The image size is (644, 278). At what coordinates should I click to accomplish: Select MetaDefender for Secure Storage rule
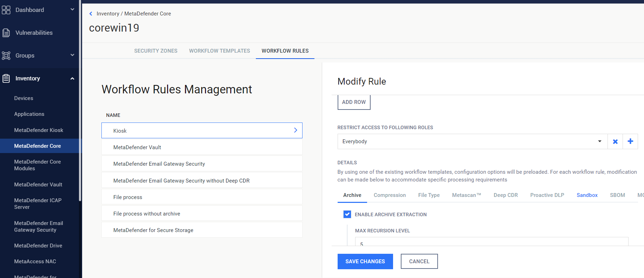click(202, 230)
